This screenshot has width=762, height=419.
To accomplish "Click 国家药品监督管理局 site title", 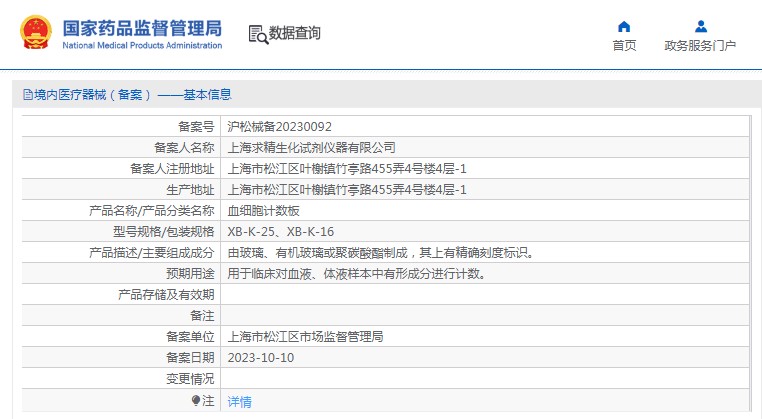I will [x=142, y=28].
